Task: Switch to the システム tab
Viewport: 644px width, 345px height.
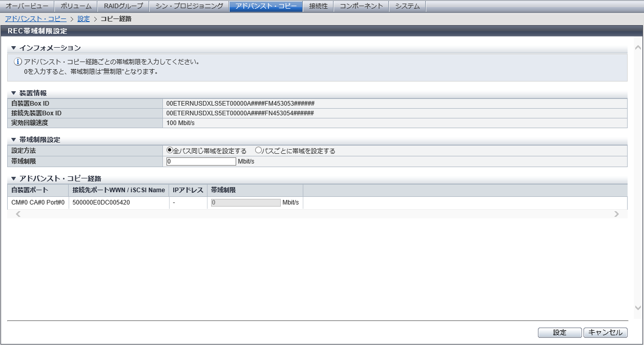Action: click(407, 6)
